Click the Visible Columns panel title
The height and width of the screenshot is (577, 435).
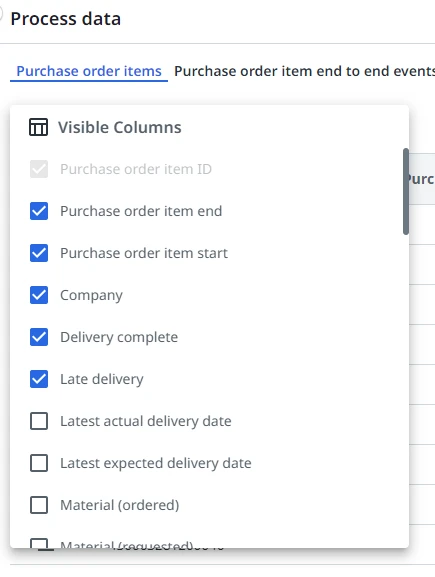(120, 127)
